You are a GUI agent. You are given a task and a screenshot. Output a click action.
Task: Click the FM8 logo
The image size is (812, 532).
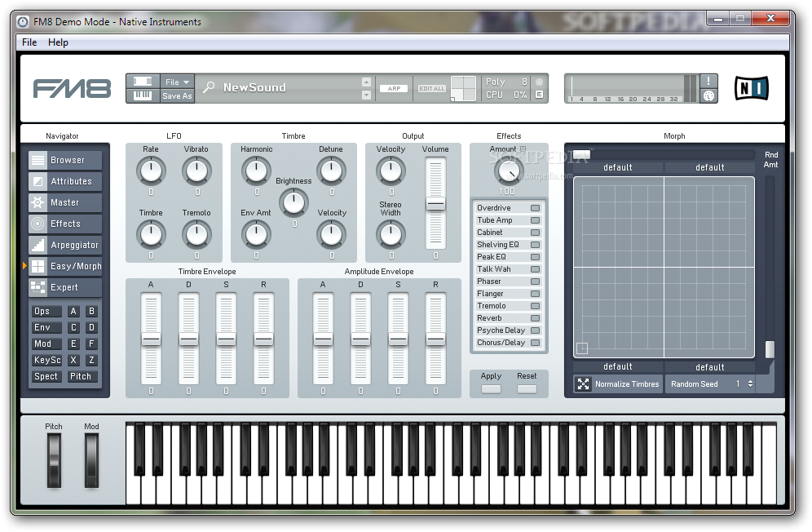click(72, 89)
